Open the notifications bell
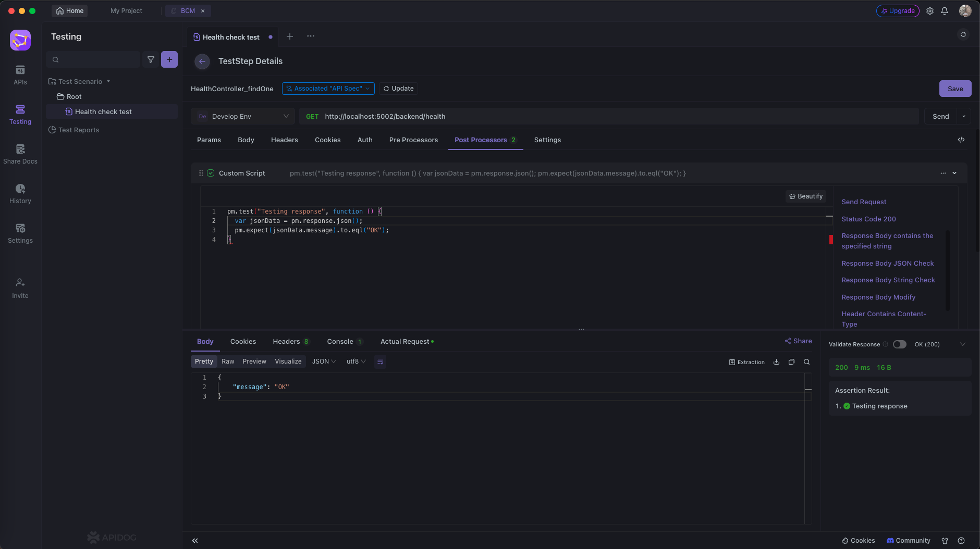The height and width of the screenshot is (549, 980). (945, 11)
